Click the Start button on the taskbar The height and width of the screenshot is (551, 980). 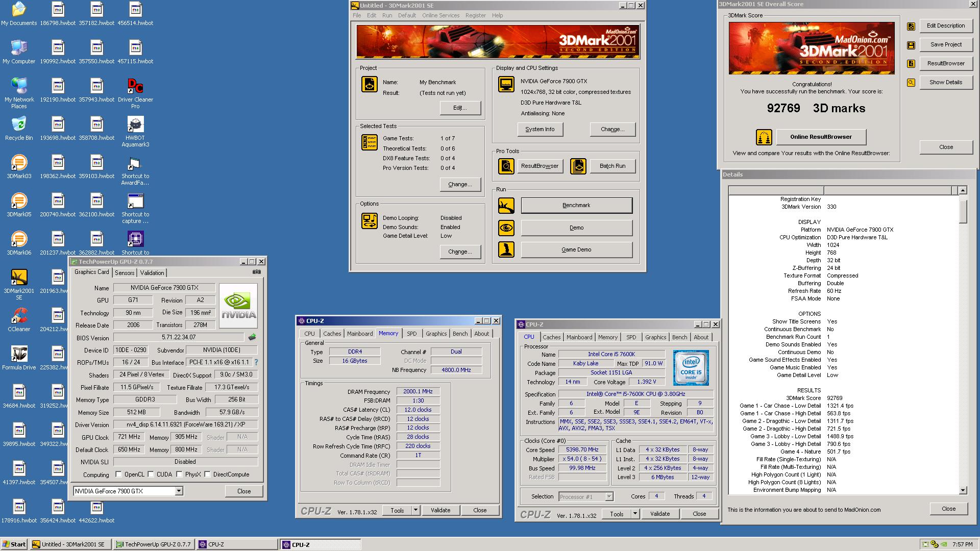(14, 544)
